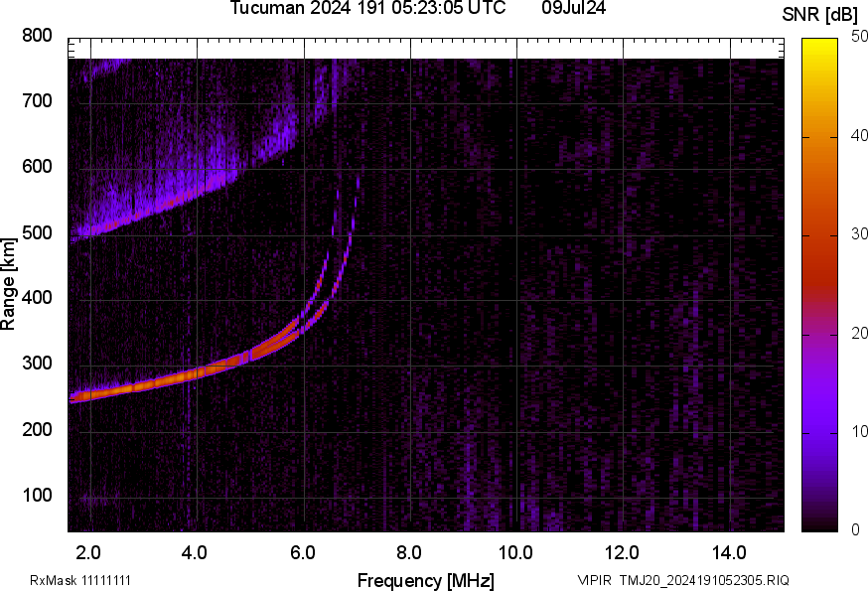Click the frequency tick label '12.0'

622,553
